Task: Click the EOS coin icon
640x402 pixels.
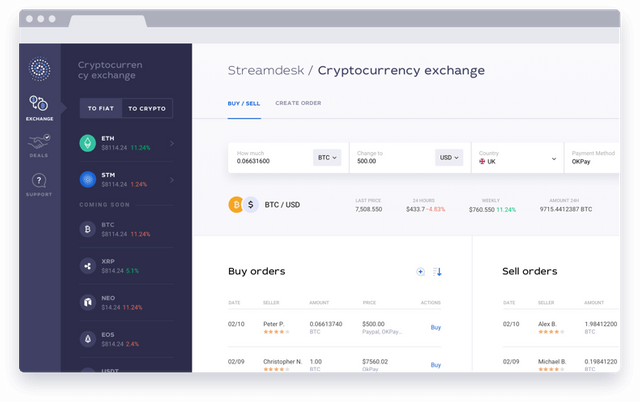Action: (87, 339)
